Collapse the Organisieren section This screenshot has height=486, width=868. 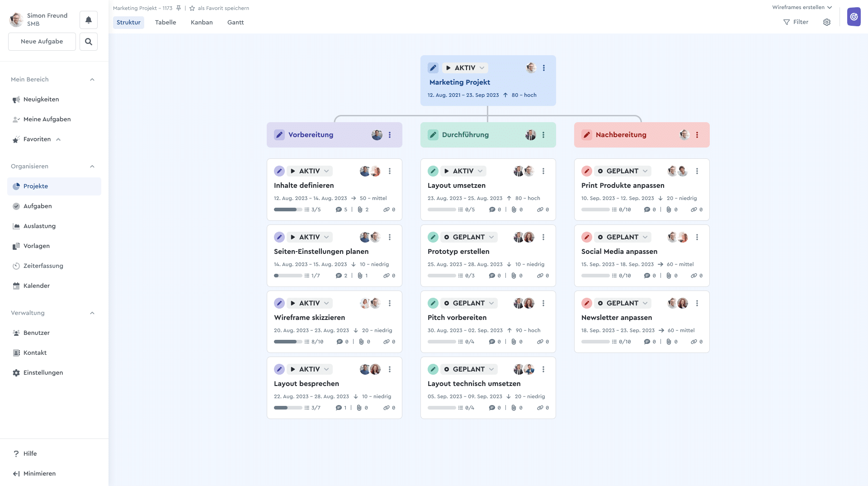tap(92, 167)
